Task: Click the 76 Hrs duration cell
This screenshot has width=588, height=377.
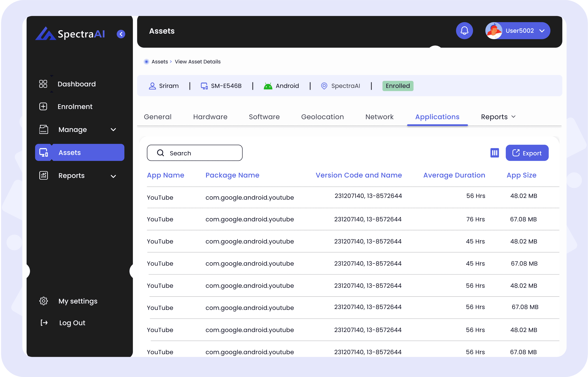Action: pos(475,219)
